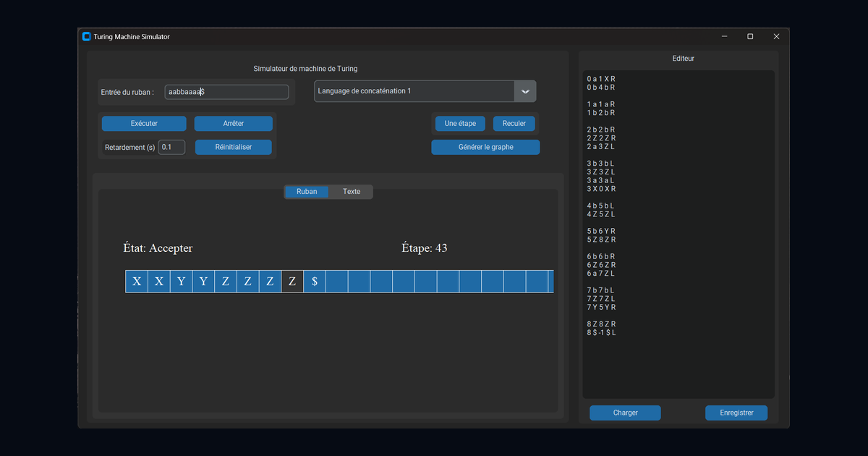
Task: Click editor line '1 b 2 b R'
Action: tap(601, 113)
